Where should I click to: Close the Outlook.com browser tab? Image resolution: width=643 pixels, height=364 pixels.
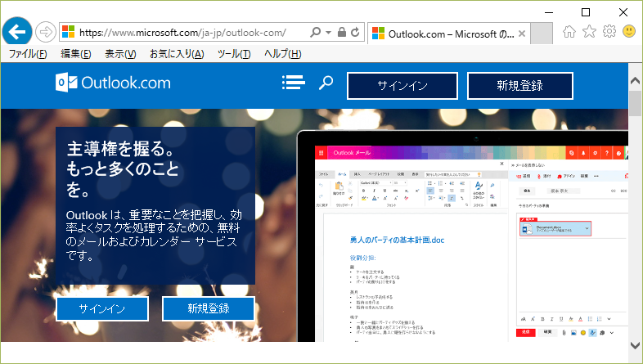coord(522,34)
